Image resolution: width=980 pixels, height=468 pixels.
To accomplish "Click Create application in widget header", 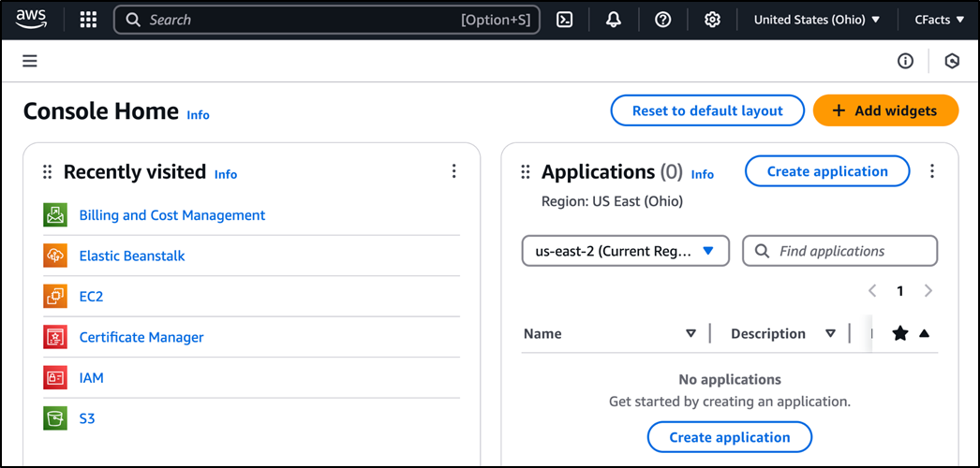I will (x=827, y=171).
